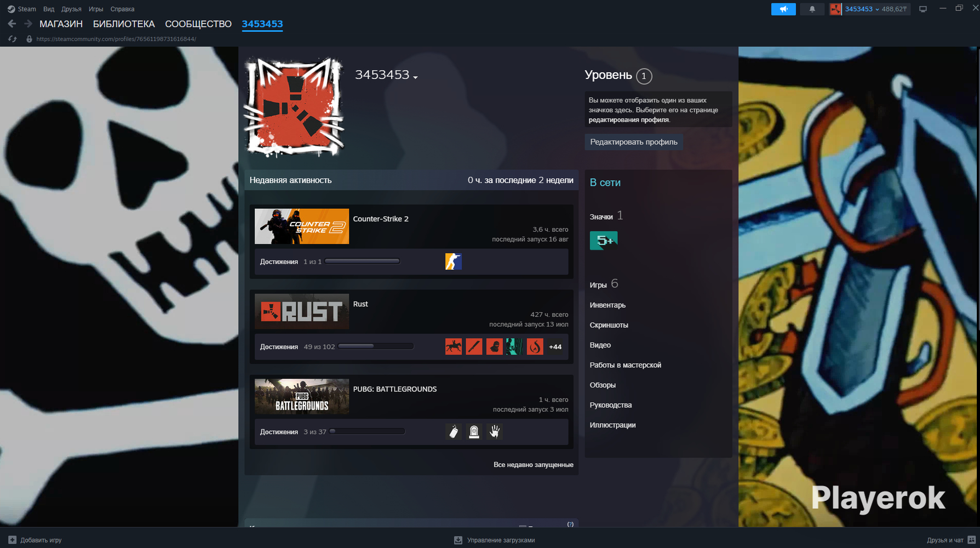Screen dimensions: 980x548
Task: Open the Игры menu
Action: tap(96, 9)
